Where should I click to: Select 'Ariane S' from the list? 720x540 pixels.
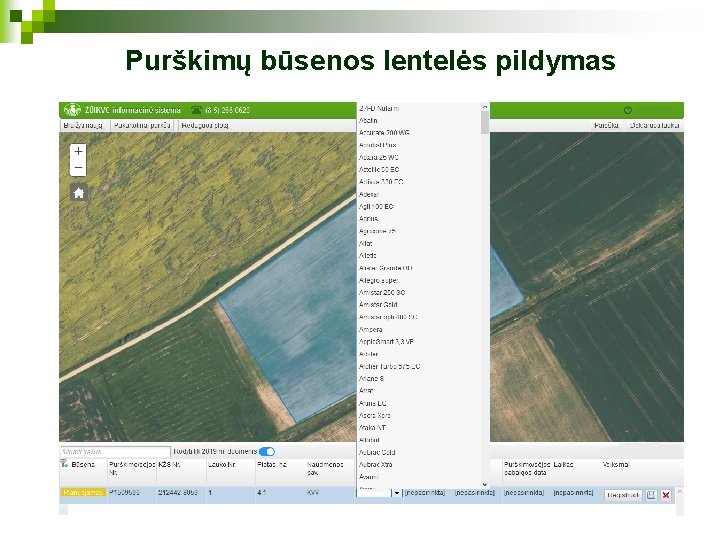(371, 378)
